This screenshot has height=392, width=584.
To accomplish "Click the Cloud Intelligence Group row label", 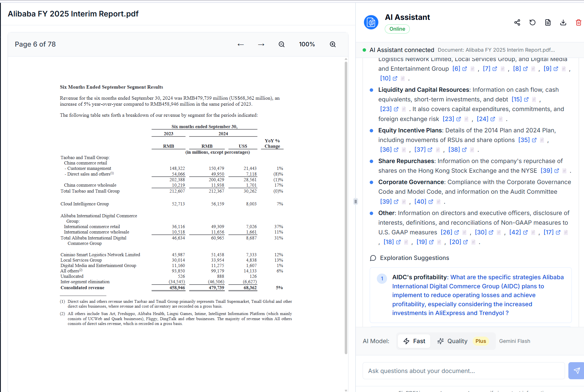I will pos(85,204).
